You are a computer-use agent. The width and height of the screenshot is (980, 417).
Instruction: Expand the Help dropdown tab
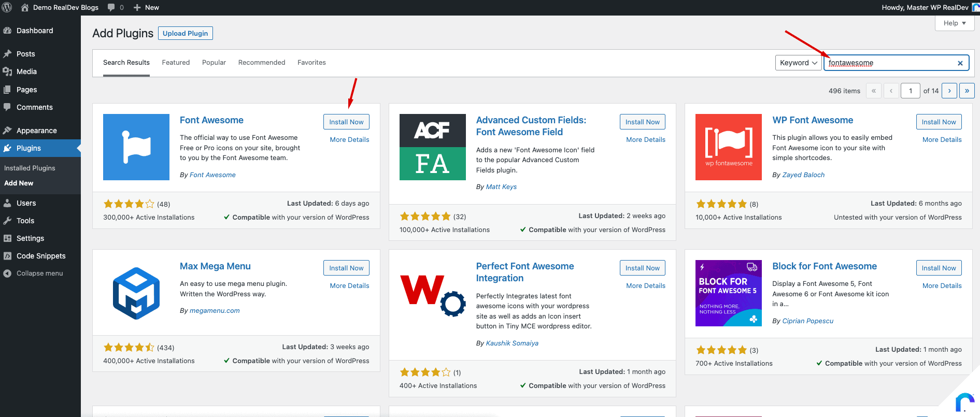point(955,23)
